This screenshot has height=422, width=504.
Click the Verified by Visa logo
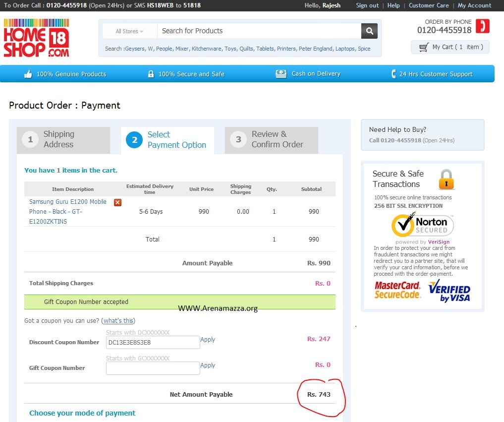(x=449, y=291)
